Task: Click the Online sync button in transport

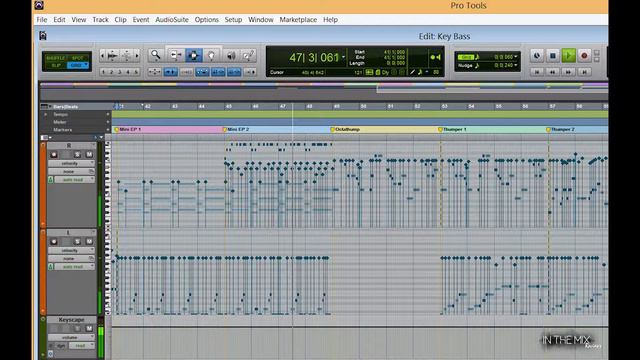Action: (537, 56)
